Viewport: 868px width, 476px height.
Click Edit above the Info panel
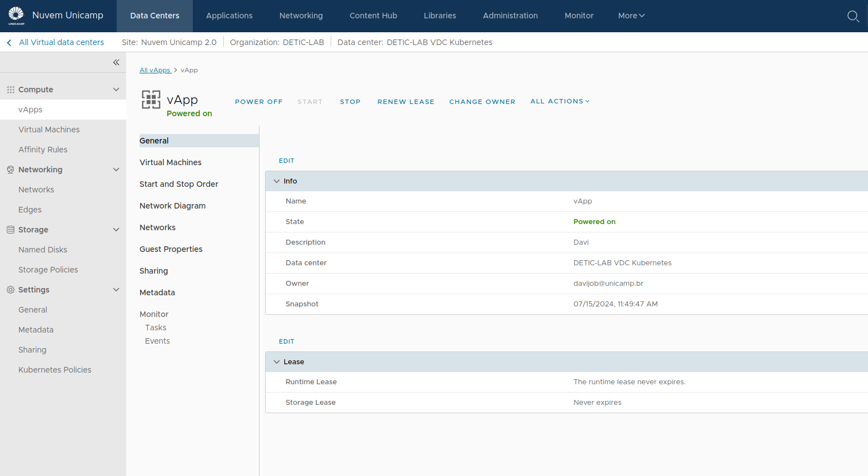(x=287, y=161)
